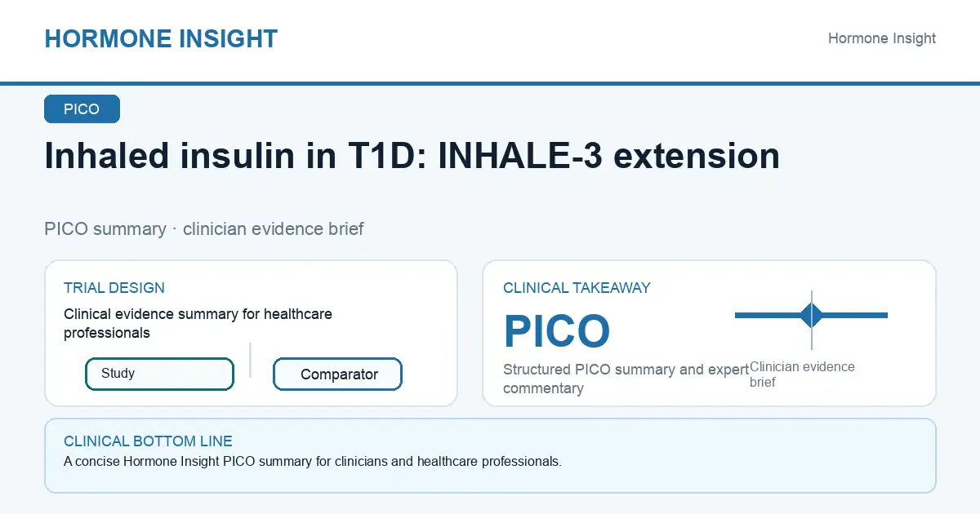Click the Study pill button
980x514 pixels.
point(159,374)
